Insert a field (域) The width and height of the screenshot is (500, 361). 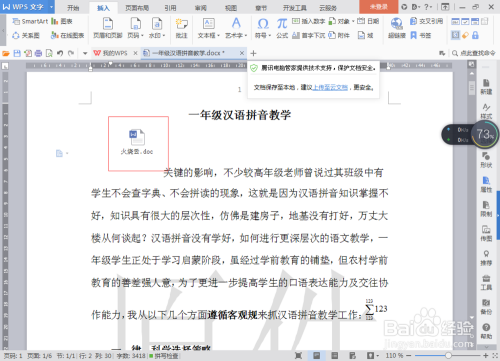[365, 35]
